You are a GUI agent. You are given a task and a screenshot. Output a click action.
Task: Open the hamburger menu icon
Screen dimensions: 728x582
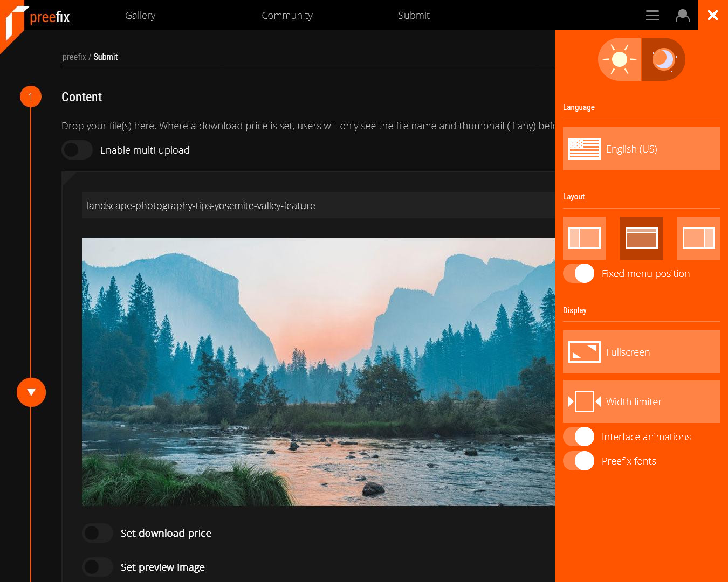tap(653, 16)
